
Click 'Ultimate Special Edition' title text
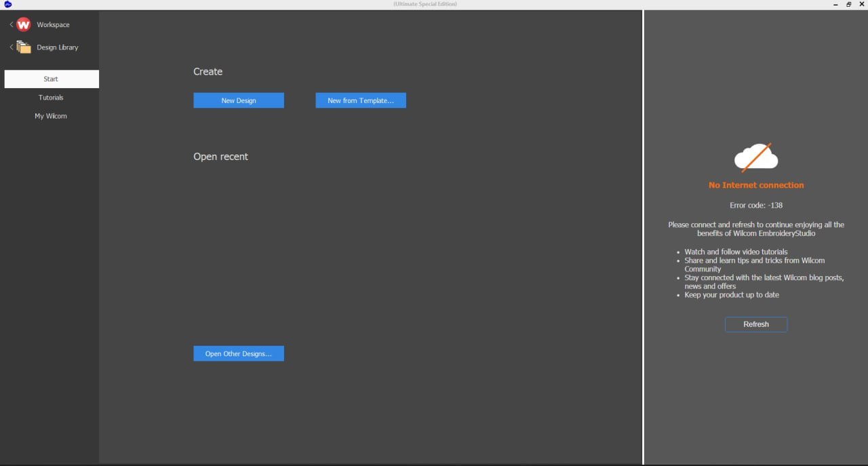pos(425,4)
